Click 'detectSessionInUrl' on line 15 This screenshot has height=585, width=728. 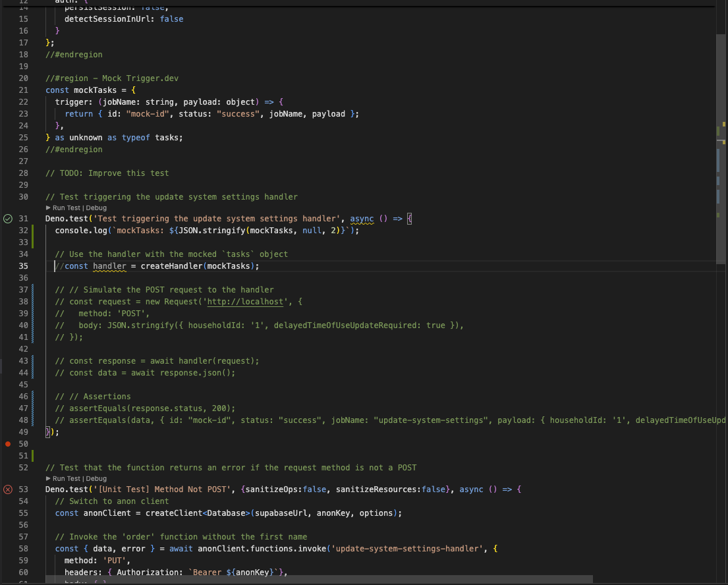(107, 19)
